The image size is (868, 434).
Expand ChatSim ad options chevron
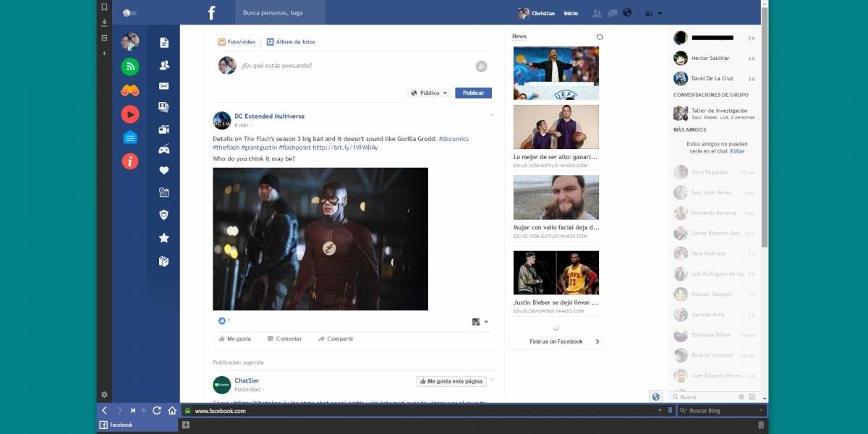click(493, 379)
